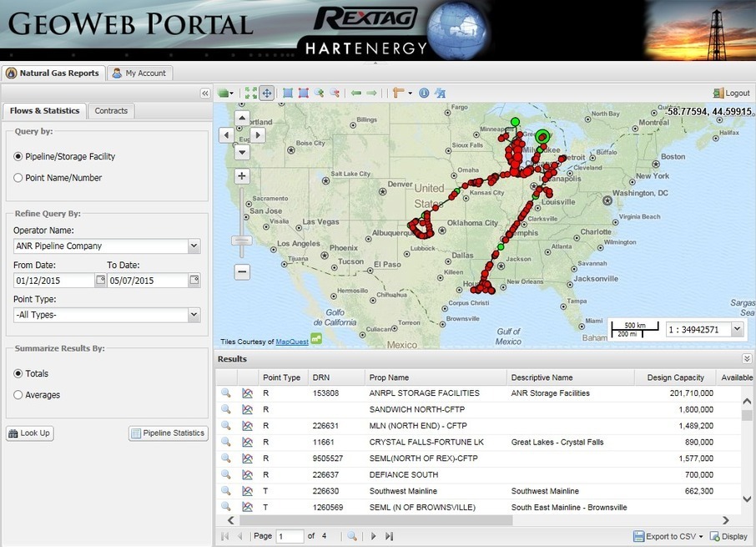Click the Page number input field
The height and width of the screenshot is (547, 756).
[x=290, y=536]
